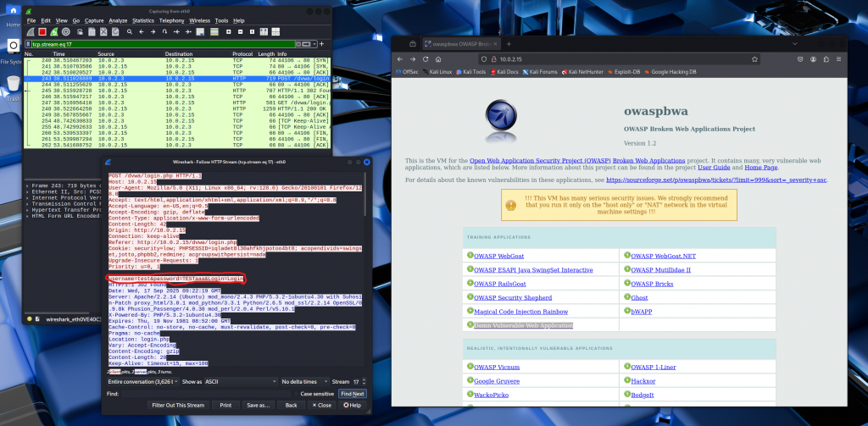Open display filter history dropdown
This screenshot has width=868, height=426.
tap(314, 44)
